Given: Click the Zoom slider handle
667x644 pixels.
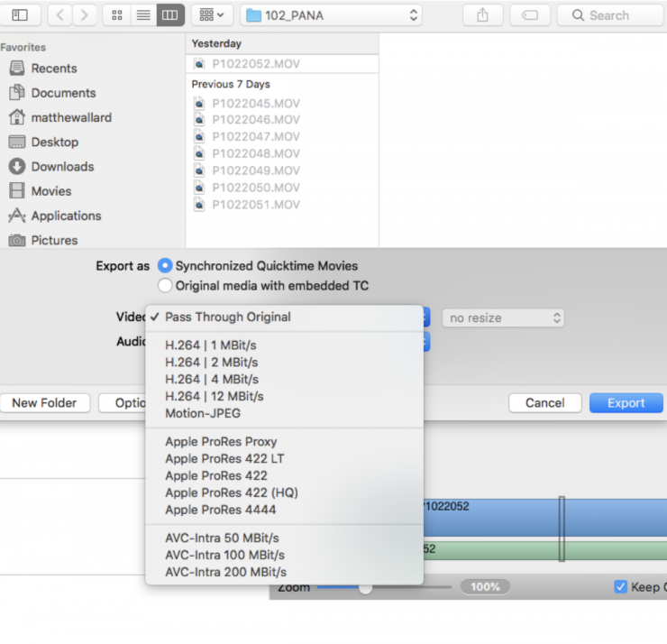Looking at the screenshot, I should pos(365,587).
